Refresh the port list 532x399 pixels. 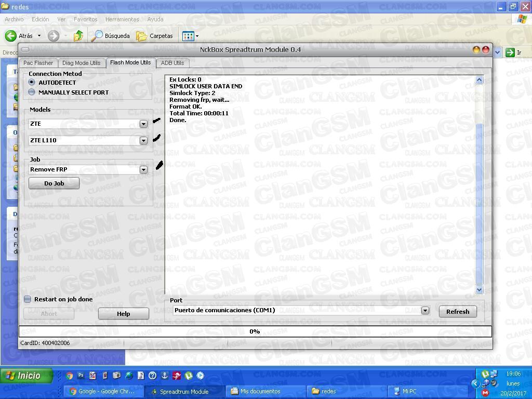point(458,312)
